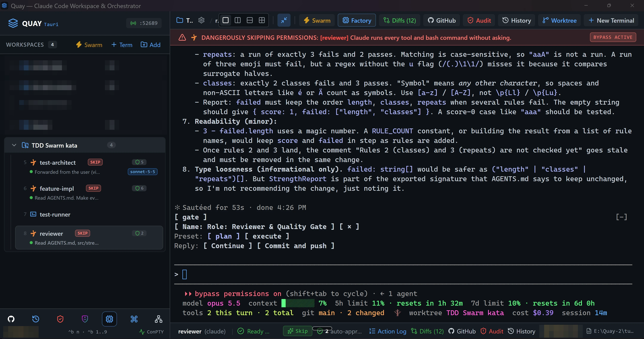Screen dimensions: 644x339
Task: Click the shield badge '5' on test-architect row
Action: point(139,162)
